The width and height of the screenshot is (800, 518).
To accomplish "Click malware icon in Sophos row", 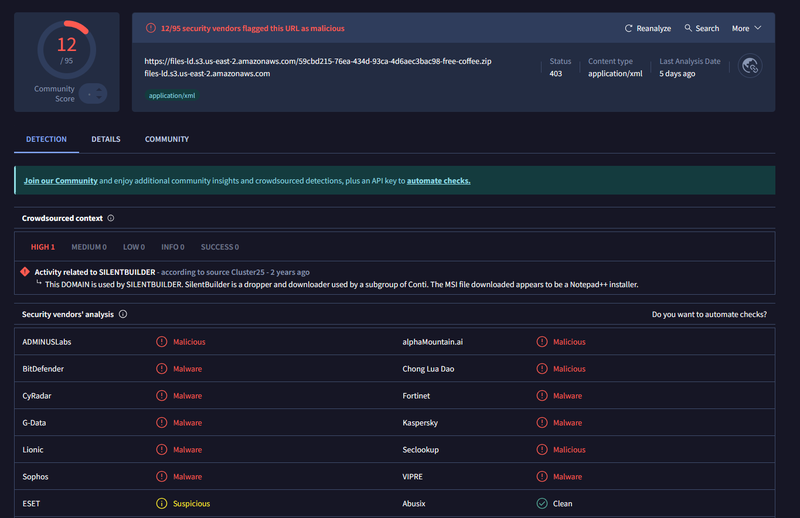I will point(162,477).
